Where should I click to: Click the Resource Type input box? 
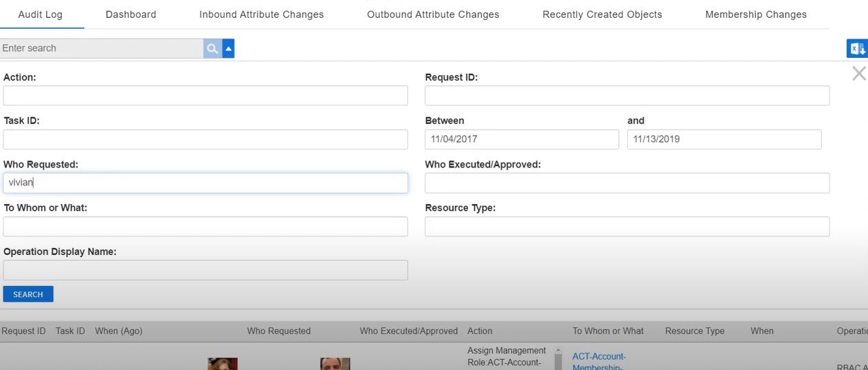click(x=627, y=227)
